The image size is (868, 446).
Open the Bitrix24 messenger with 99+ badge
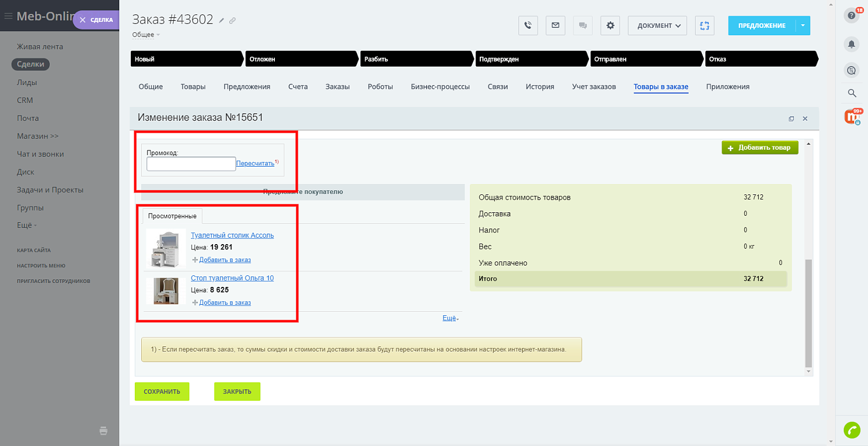851,116
